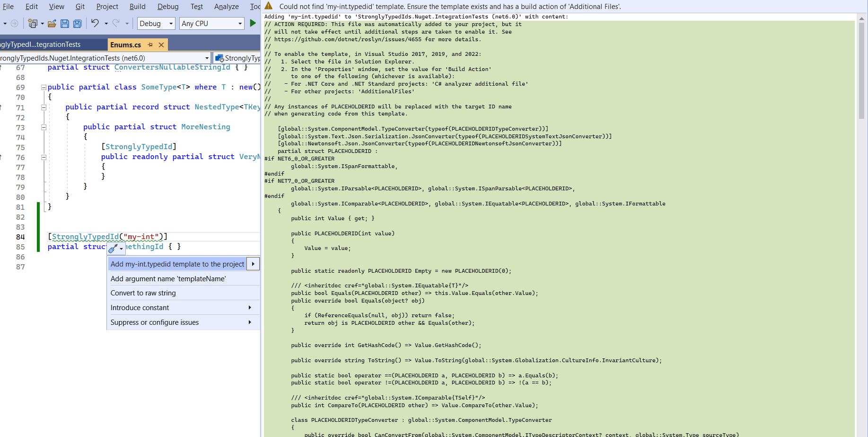This screenshot has width=868, height=437.
Task: Switch to the IntegrationTests tab
Action: [53, 45]
